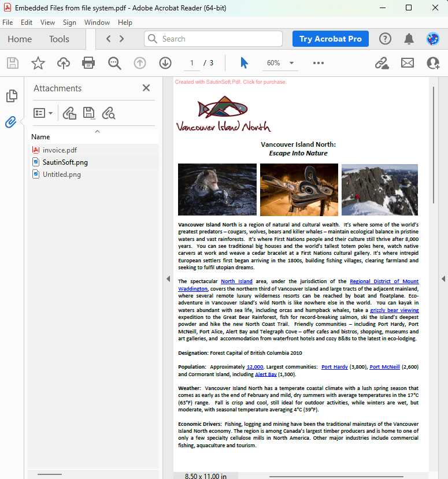Upload file to cloud storage icon
The height and width of the screenshot is (479, 448).
(63, 63)
